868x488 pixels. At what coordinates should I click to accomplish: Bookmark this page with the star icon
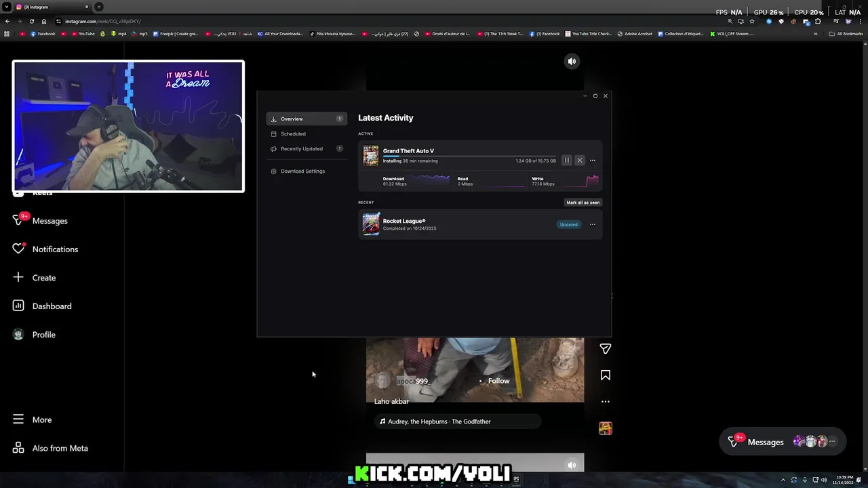point(752,21)
